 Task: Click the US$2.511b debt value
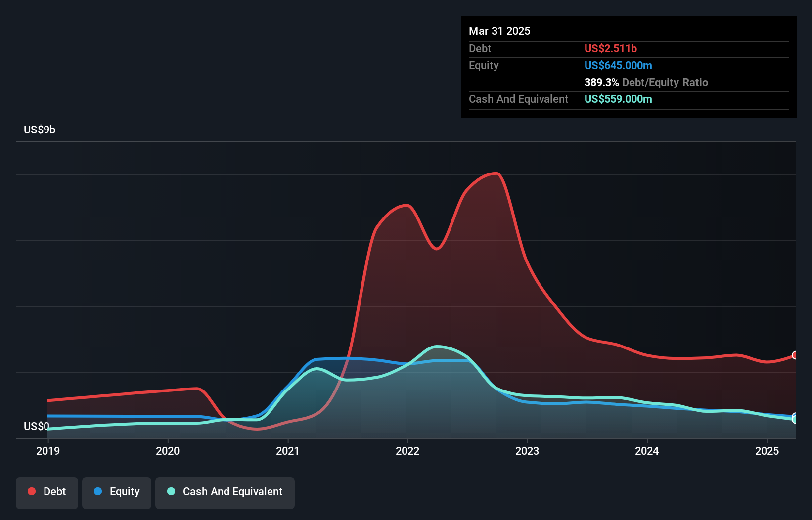(611, 48)
